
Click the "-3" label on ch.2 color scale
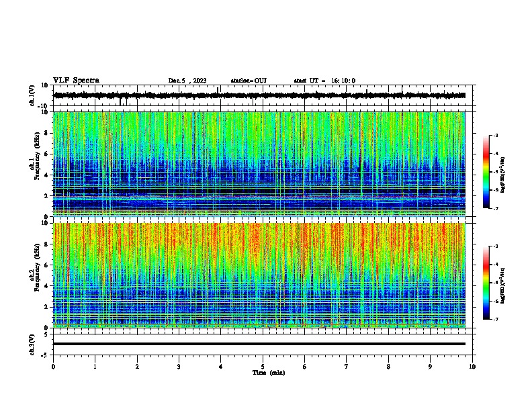click(496, 246)
